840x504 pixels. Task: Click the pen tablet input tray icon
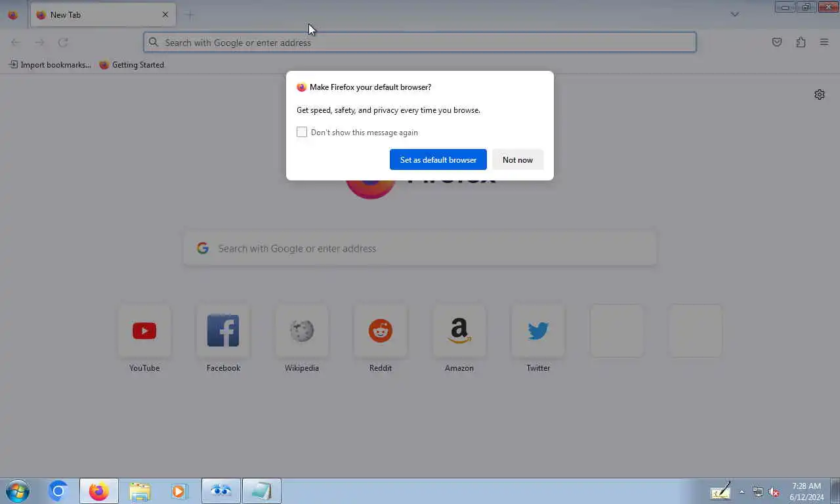[x=721, y=491]
